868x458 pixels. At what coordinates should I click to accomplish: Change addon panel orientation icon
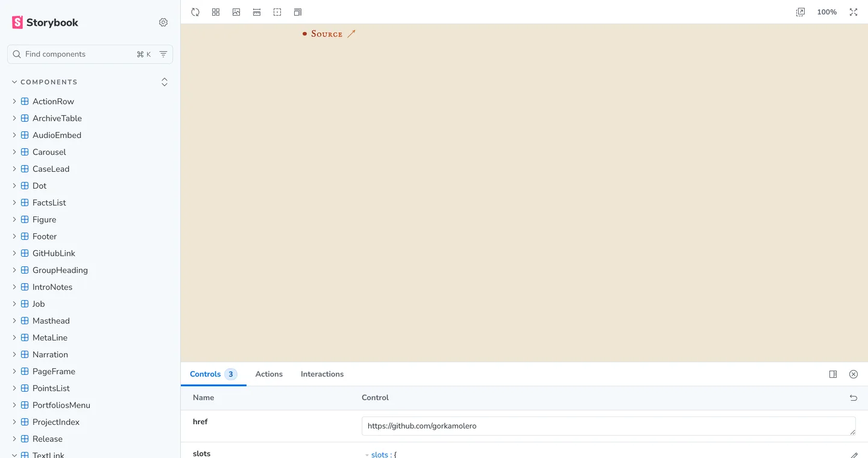coord(833,374)
